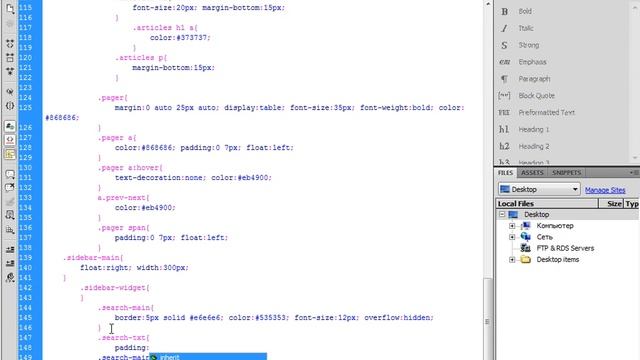Click the Size column header
The height and width of the screenshot is (360, 640).
[611, 204]
